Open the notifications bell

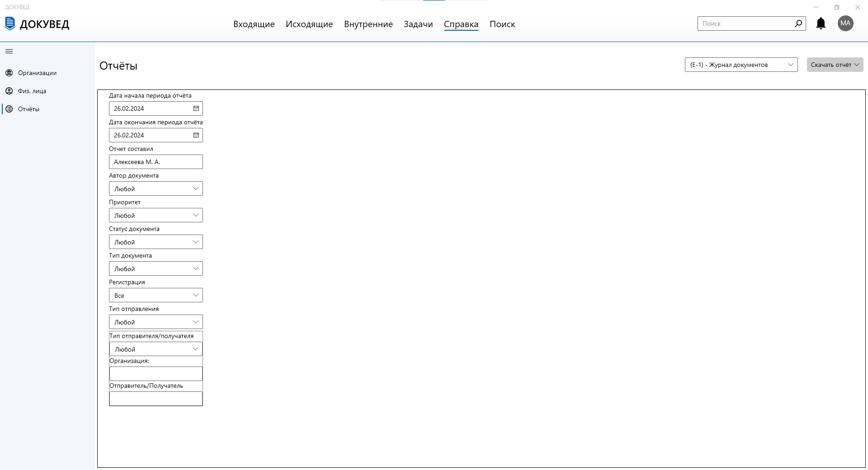821,23
